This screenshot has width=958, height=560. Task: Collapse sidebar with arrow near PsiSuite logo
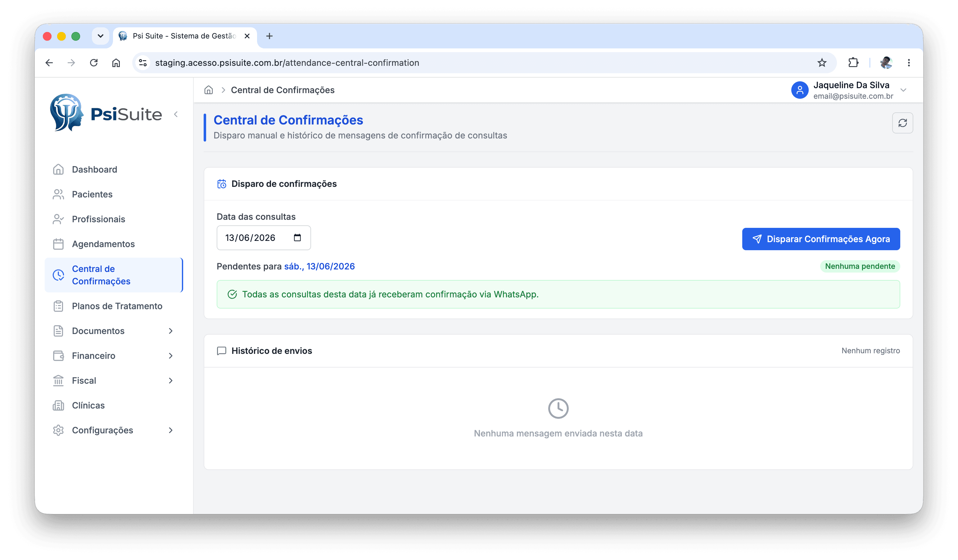click(176, 114)
